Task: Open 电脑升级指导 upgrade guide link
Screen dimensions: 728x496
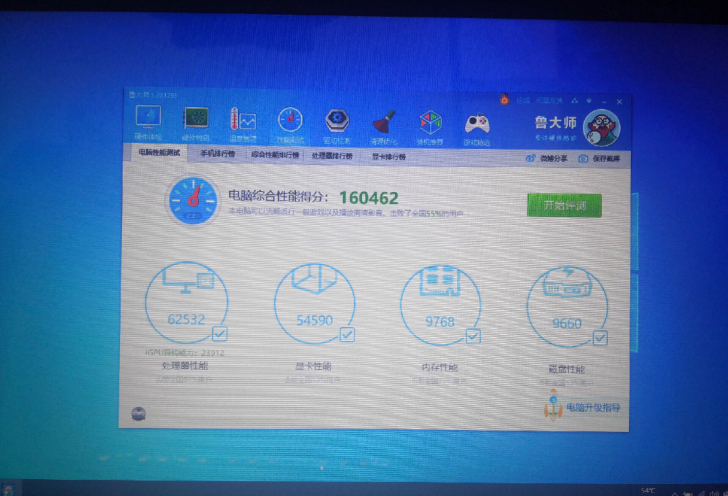Action: 593,408
